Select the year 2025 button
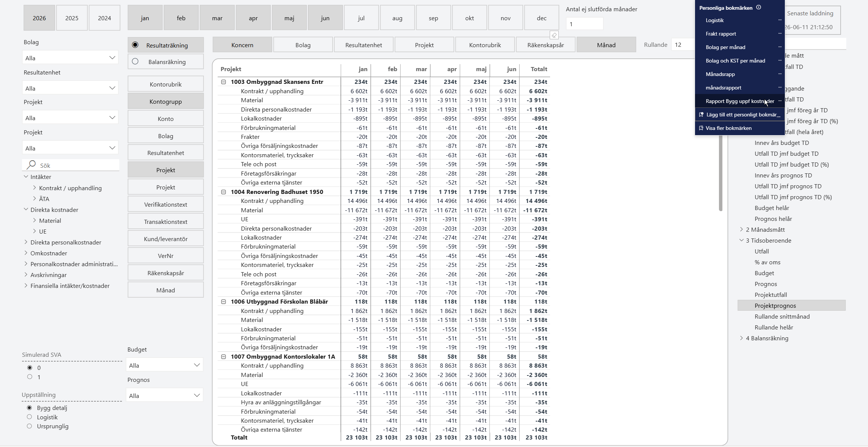This screenshot has width=868, height=447. coord(72,18)
